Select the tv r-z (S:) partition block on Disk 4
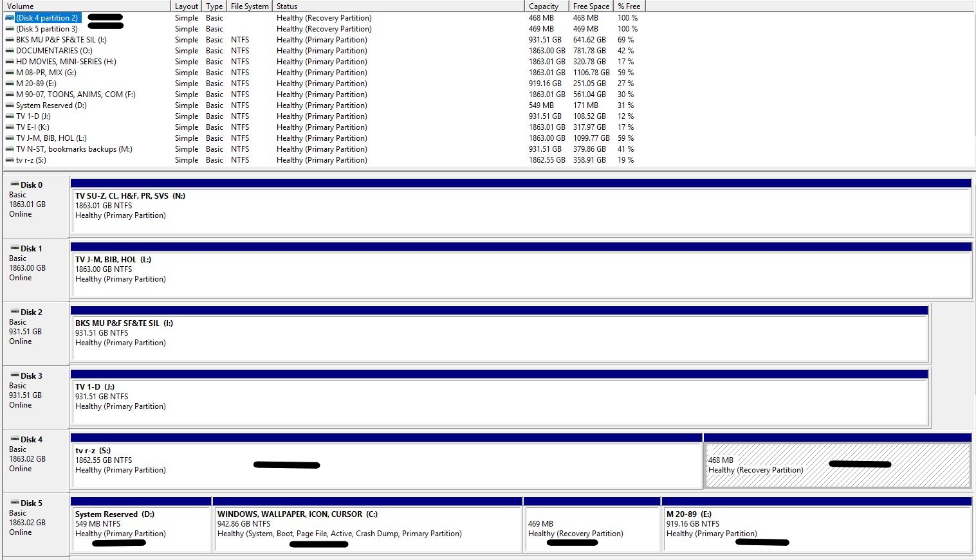Viewport: 976px width, 560px height. 387,462
